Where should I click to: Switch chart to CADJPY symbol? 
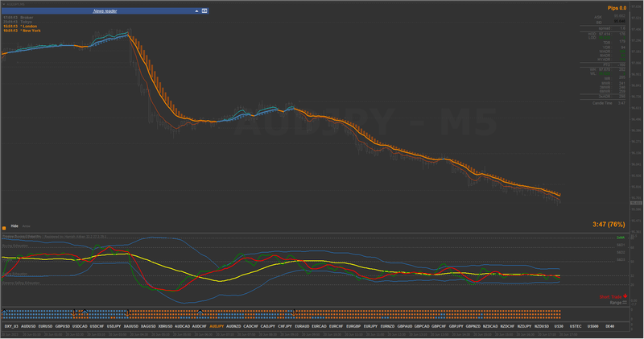(268, 326)
